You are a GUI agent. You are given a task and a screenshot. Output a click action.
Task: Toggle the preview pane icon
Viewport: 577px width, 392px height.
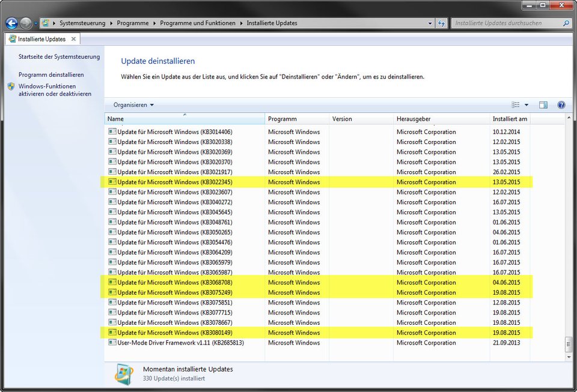coord(543,105)
